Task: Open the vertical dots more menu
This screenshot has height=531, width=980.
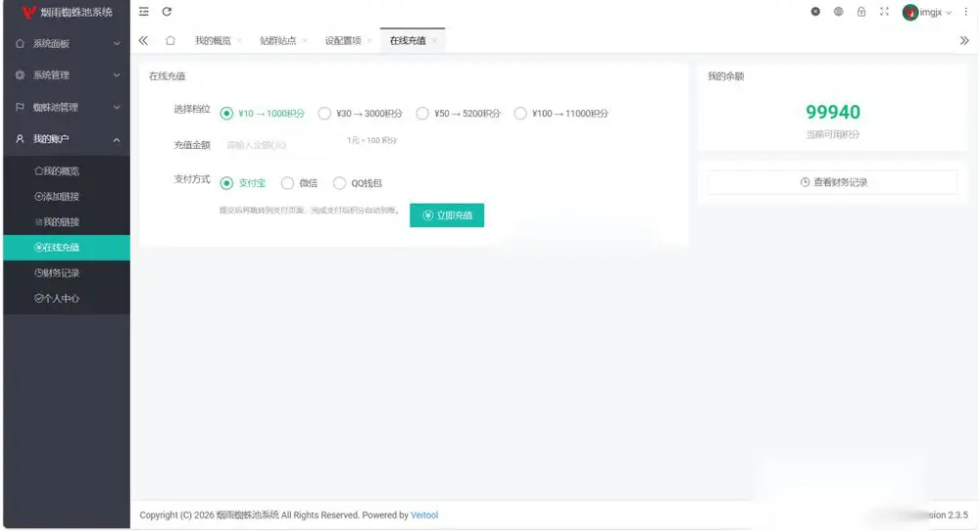Action: click(x=965, y=11)
